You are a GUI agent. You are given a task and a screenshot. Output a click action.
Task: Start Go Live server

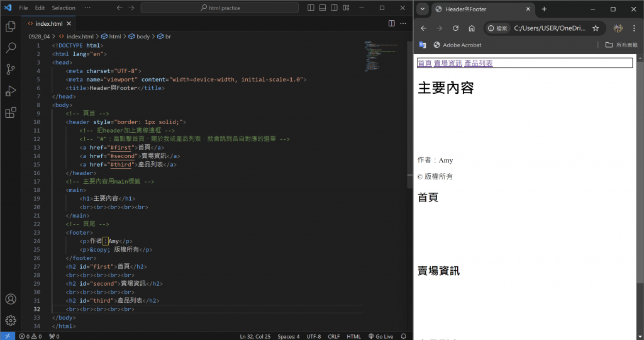(380, 336)
